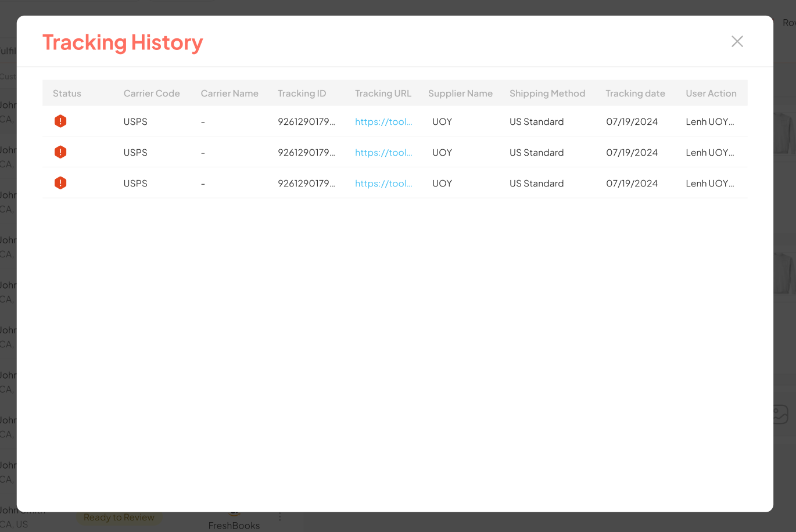
Task: Click the Lenh UOY user action in third row
Action: [709, 184]
